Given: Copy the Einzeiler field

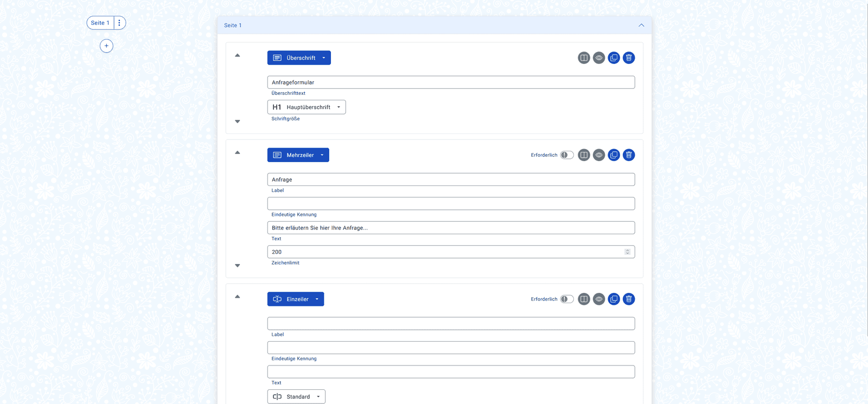Looking at the screenshot, I should (x=614, y=299).
